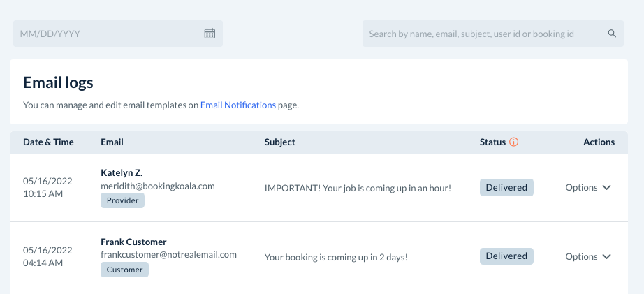Click the Status info icon
Image resolution: width=644 pixels, height=294 pixels.
coord(514,142)
